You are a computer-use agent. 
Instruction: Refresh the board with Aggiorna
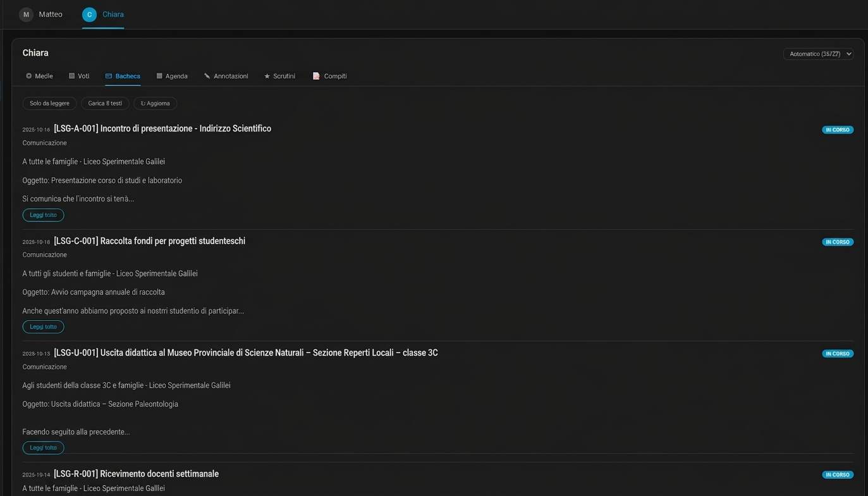156,103
